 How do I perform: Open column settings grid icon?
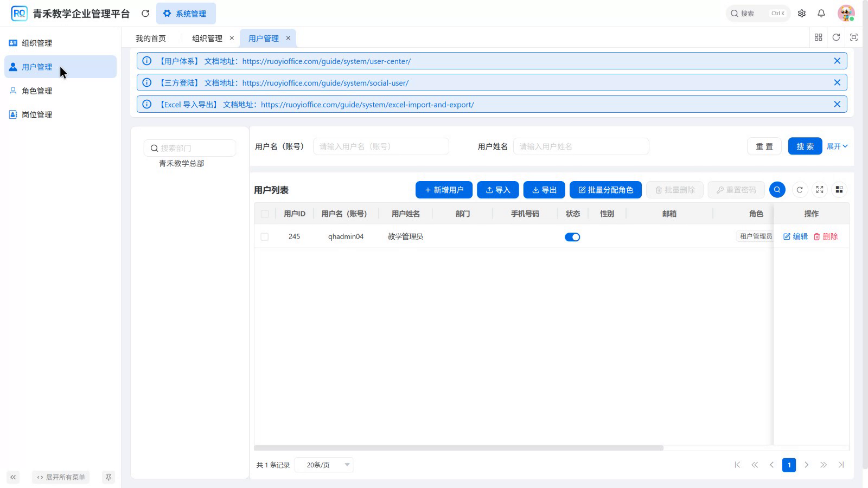coord(839,190)
